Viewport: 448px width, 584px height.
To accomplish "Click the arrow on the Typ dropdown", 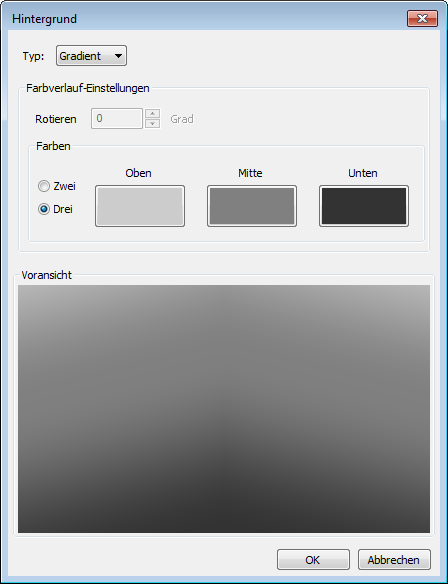I will tap(118, 56).
